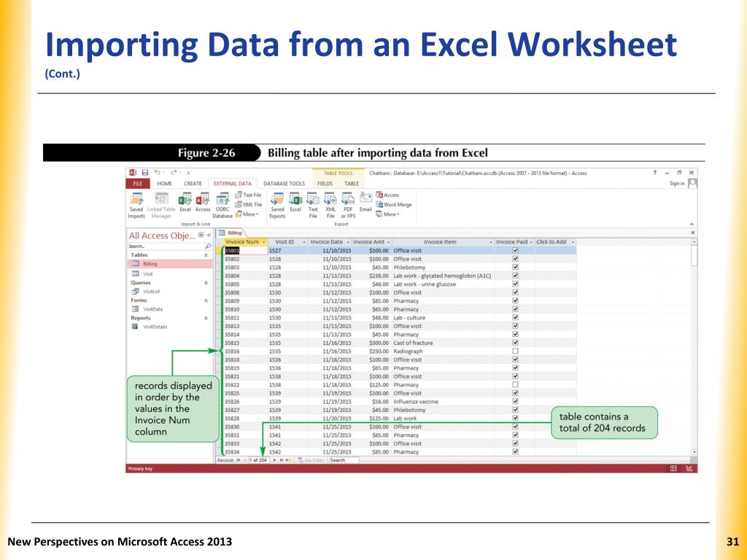The width and height of the screenshot is (747, 560).
Task: Click the current record number box
Action: 258,460
